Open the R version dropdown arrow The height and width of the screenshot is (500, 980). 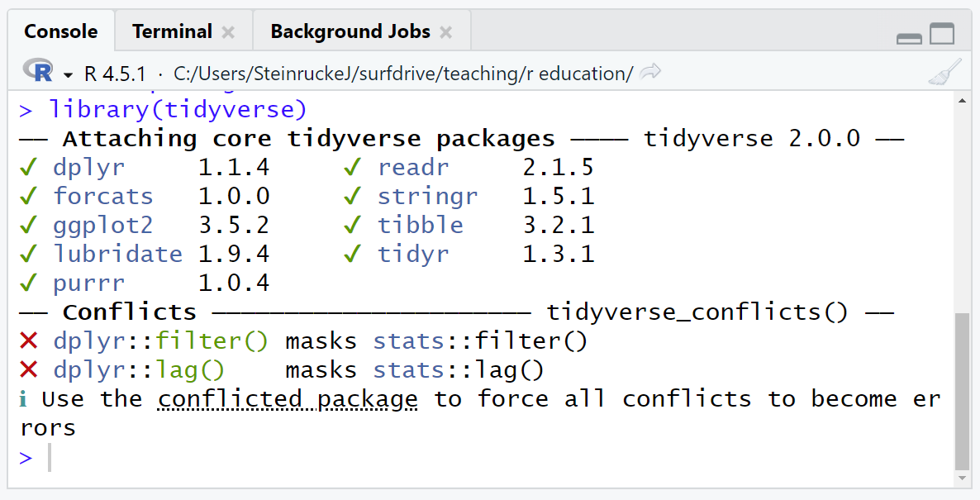coord(68,74)
